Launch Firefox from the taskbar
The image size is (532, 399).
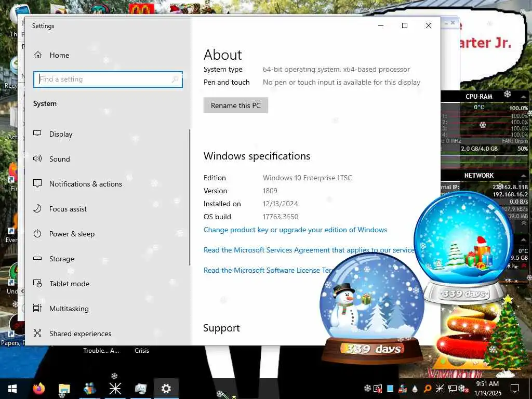[38, 389]
